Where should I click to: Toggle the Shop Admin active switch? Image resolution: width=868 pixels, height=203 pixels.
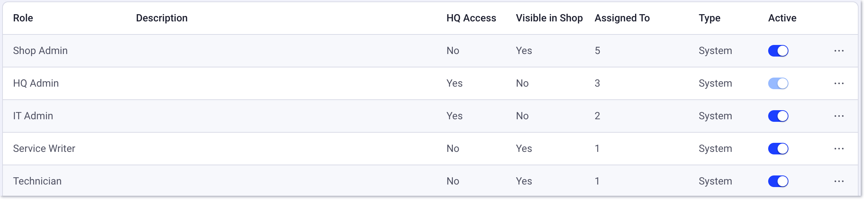point(778,51)
